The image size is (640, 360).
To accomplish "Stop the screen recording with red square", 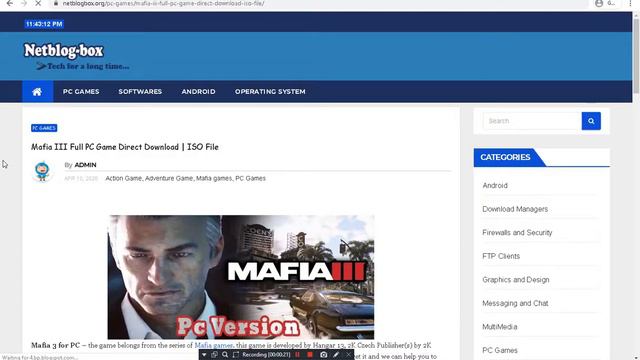I will (x=310, y=355).
